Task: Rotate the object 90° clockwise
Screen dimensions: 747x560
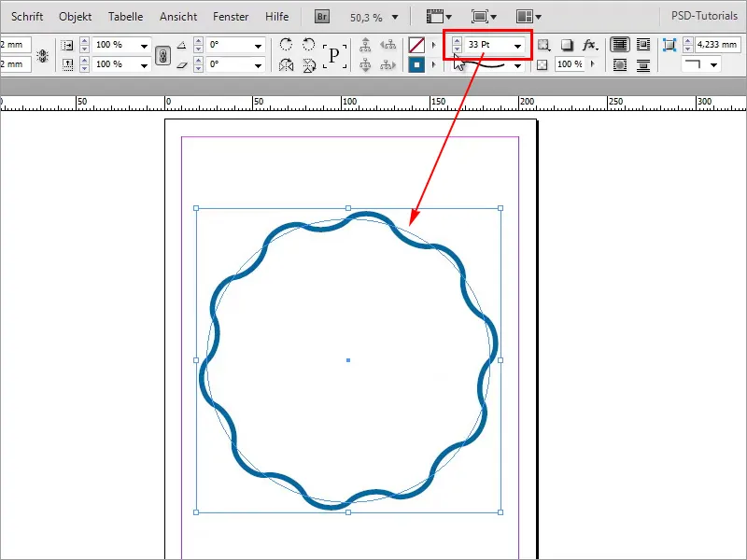Action: click(288, 45)
